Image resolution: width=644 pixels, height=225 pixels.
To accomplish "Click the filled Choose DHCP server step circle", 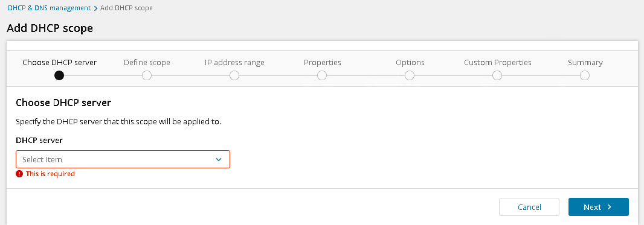I will [59, 76].
